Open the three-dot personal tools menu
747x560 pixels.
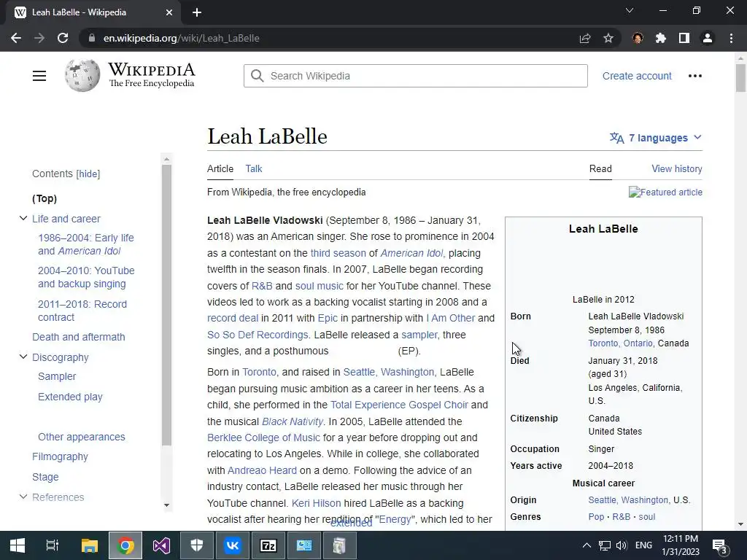pyautogui.click(x=695, y=76)
